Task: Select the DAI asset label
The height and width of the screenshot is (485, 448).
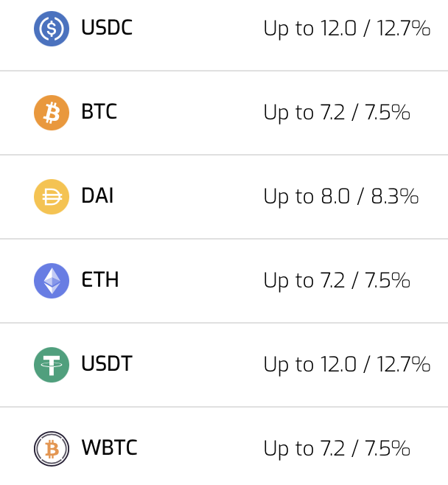Action: point(97,195)
